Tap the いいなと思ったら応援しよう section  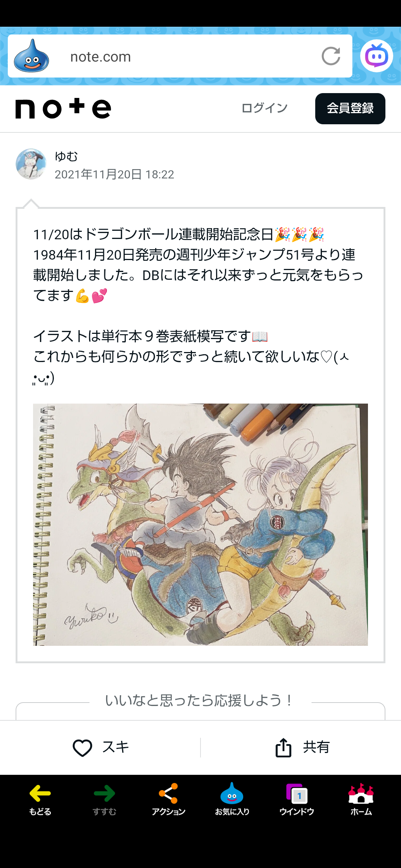(200, 701)
